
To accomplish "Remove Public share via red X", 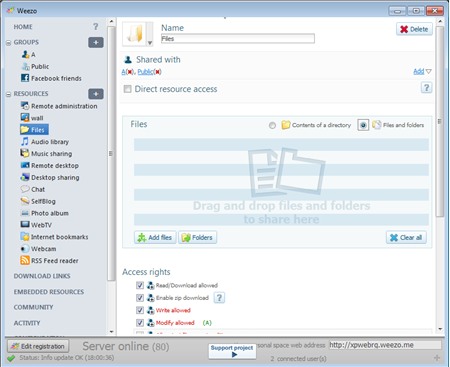I will 158,72.
